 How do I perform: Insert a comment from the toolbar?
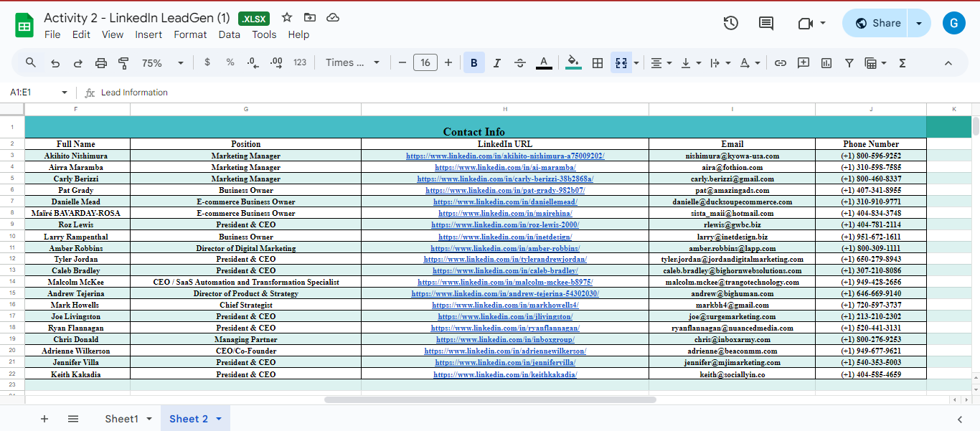pos(804,63)
